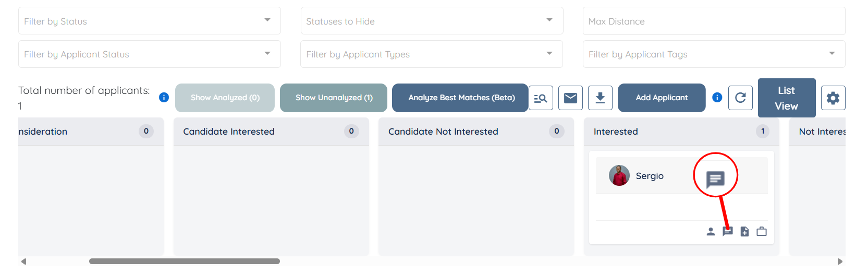Open the Statuses to Hide dropdown
Image resolution: width=868 pixels, height=273 pixels.
point(432,21)
